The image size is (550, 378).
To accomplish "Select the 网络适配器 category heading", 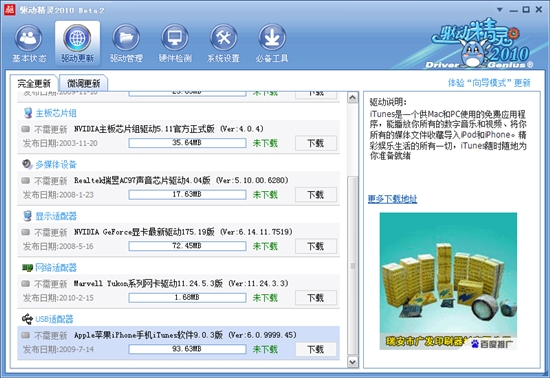I will 56,268.
